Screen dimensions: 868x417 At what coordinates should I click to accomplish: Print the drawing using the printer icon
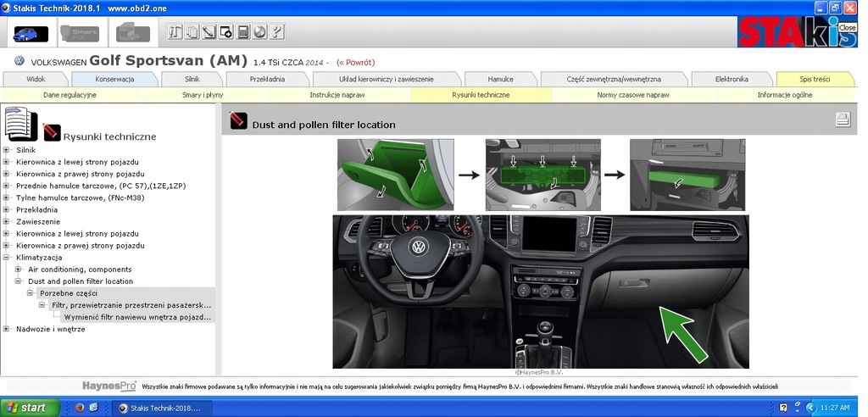pyautogui.click(x=843, y=120)
